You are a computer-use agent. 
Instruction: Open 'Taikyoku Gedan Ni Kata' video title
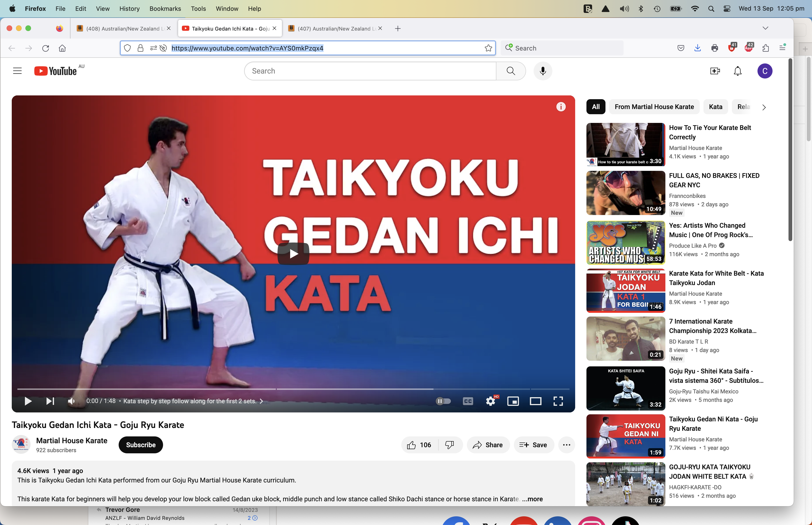click(x=713, y=424)
